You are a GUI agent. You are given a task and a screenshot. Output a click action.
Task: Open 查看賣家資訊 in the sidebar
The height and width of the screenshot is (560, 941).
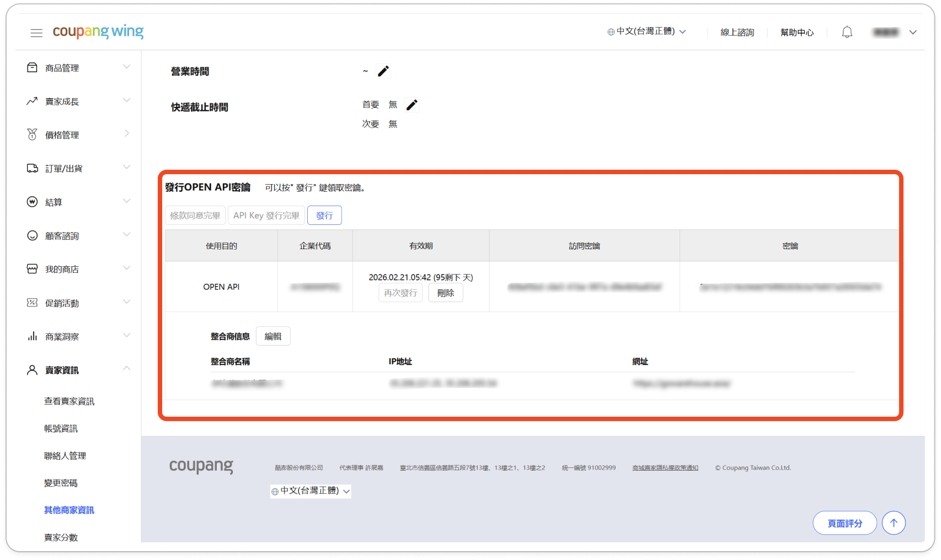tap(69, 401)
